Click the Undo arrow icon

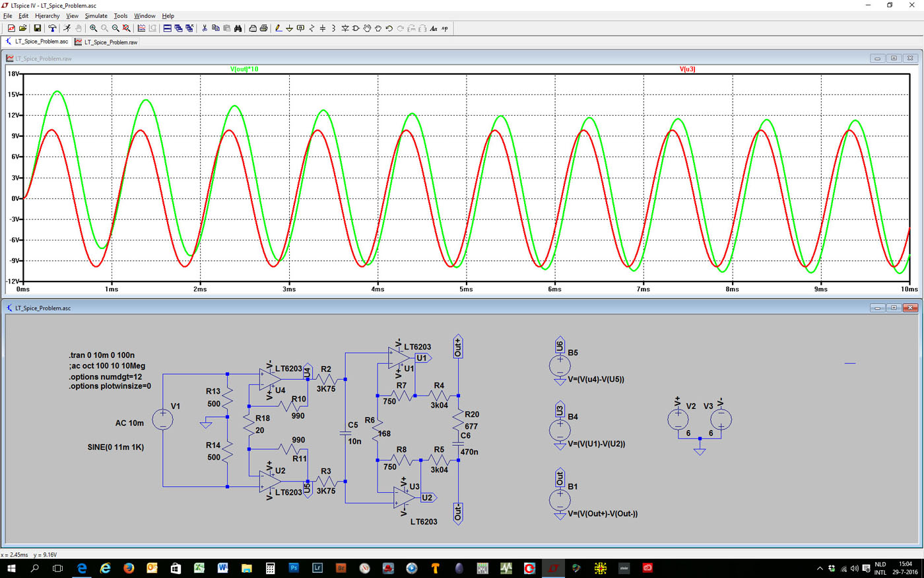pos(389,28)
